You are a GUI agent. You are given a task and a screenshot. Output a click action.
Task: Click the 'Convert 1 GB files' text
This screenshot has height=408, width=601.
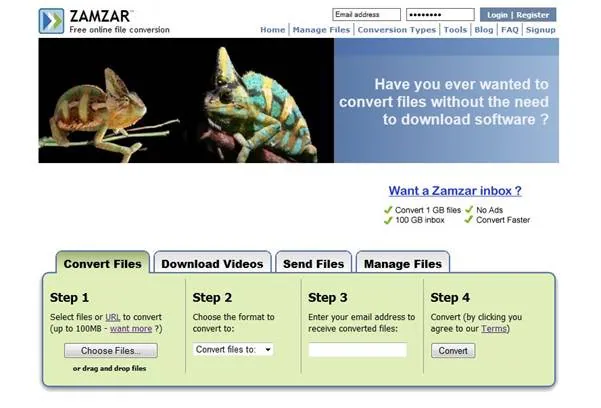428,210
